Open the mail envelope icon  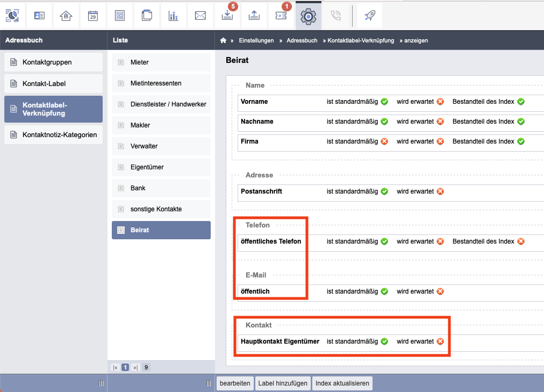point(200,16)
